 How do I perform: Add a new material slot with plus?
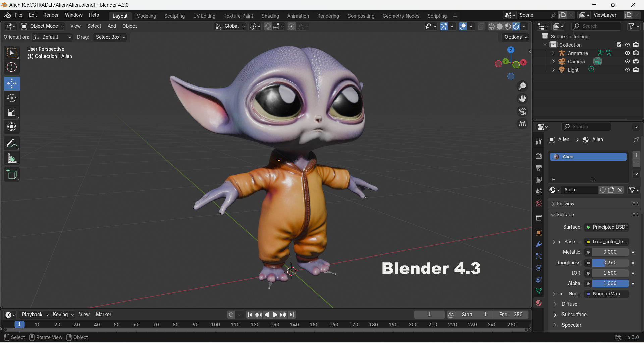636,155
